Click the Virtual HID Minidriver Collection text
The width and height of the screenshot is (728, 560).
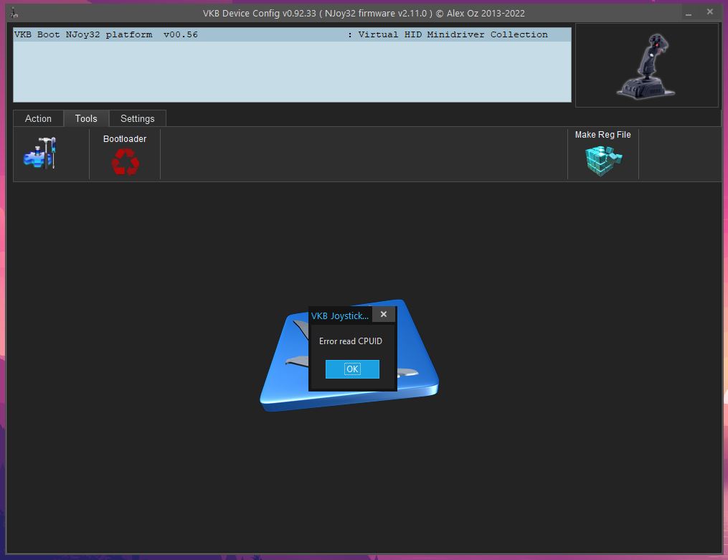pos(453,35)
